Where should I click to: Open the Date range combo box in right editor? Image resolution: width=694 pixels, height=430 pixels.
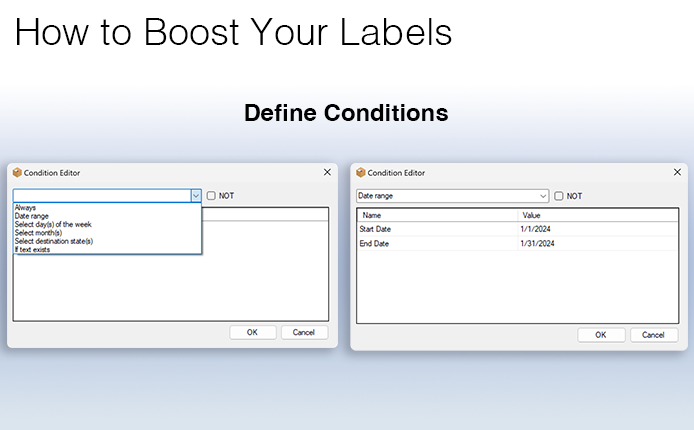point(452,196)
